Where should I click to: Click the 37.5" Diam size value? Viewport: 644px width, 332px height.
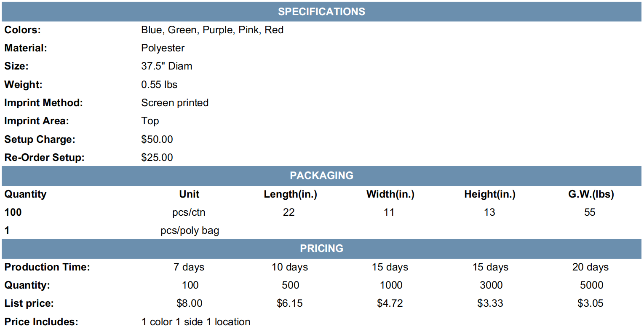[166, 66]
